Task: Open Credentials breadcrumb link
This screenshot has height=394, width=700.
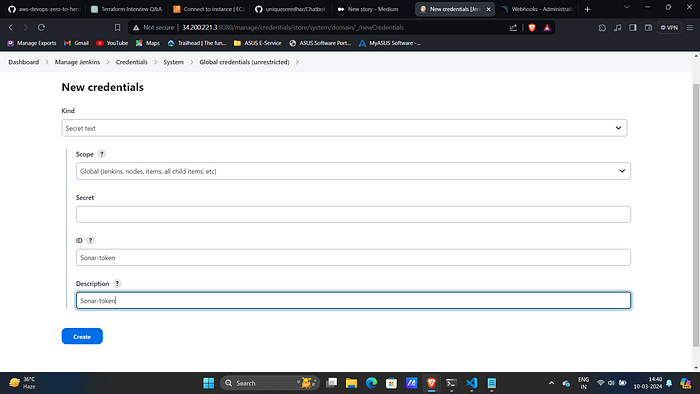Action: pyautogui.click(x=132, y=62)
